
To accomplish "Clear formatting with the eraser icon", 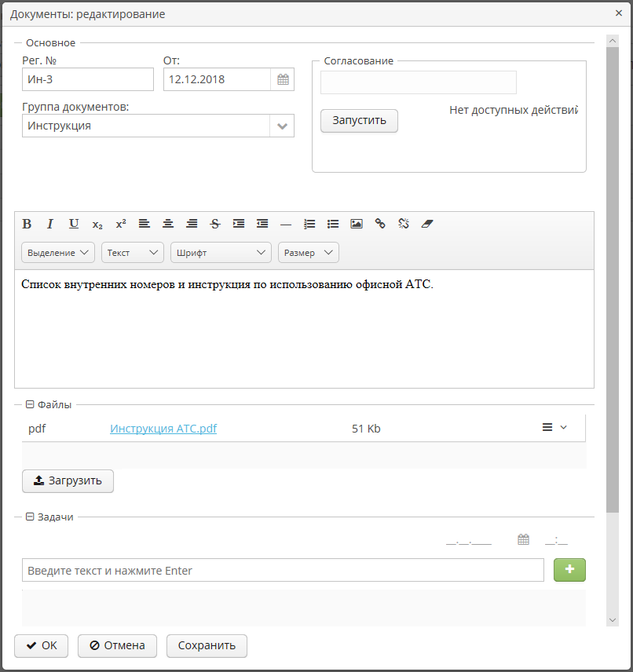I will [427, 224].
